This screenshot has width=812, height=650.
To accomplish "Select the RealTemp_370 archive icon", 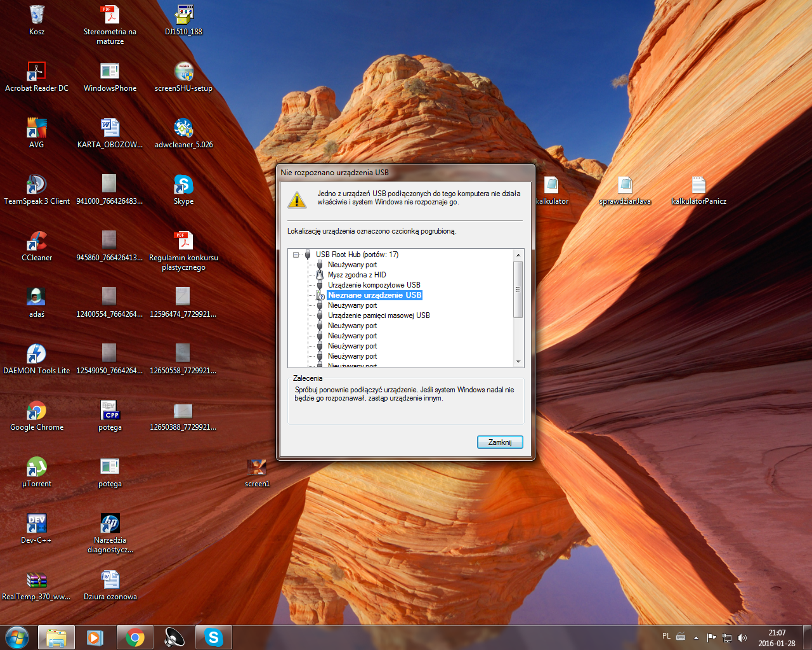I will click(37, 580).
